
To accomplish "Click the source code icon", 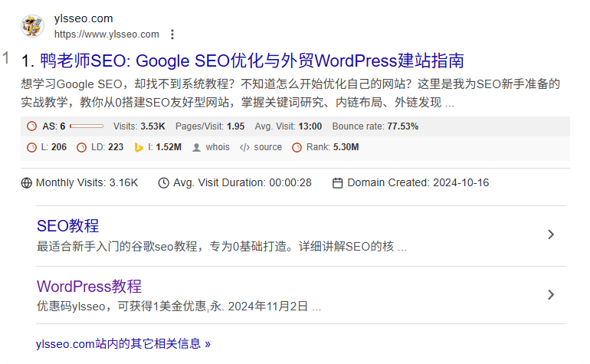I will (x=244, y=148).
